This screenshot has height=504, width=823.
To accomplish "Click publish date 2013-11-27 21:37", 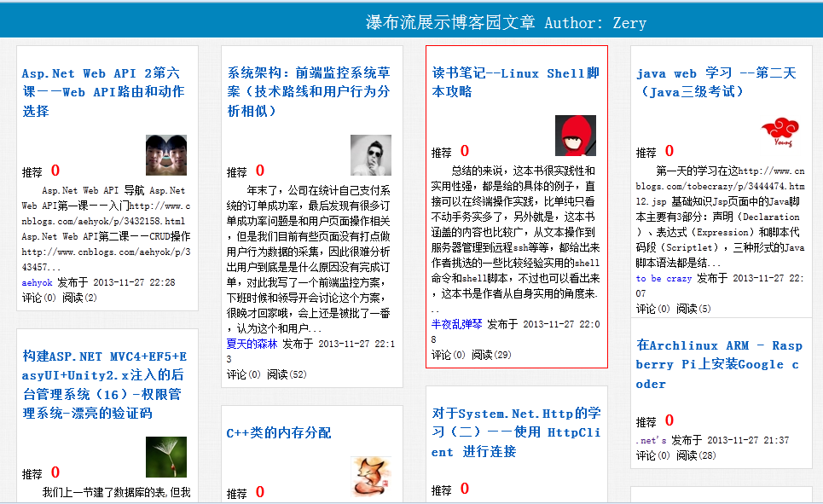I will (748, 441).
